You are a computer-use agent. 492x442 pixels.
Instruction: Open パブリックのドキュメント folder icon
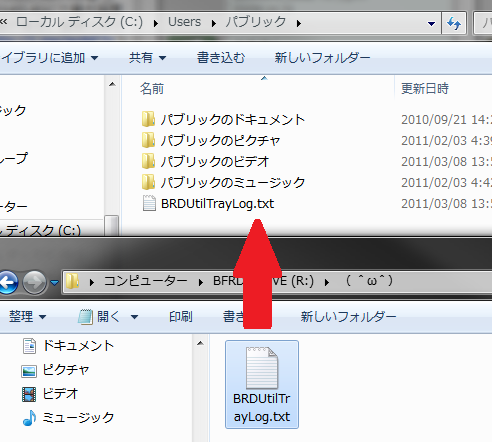[x=148, y=119]
